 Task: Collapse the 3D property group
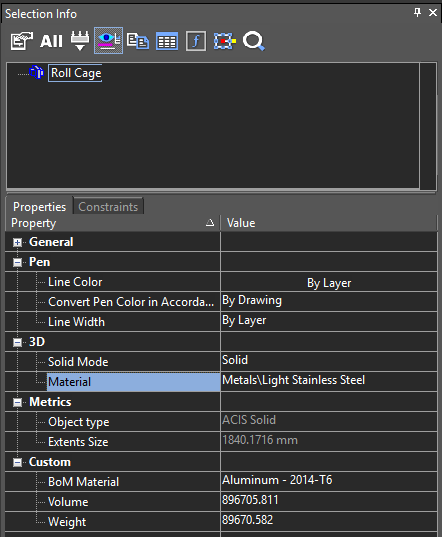[x=17, y=342]
